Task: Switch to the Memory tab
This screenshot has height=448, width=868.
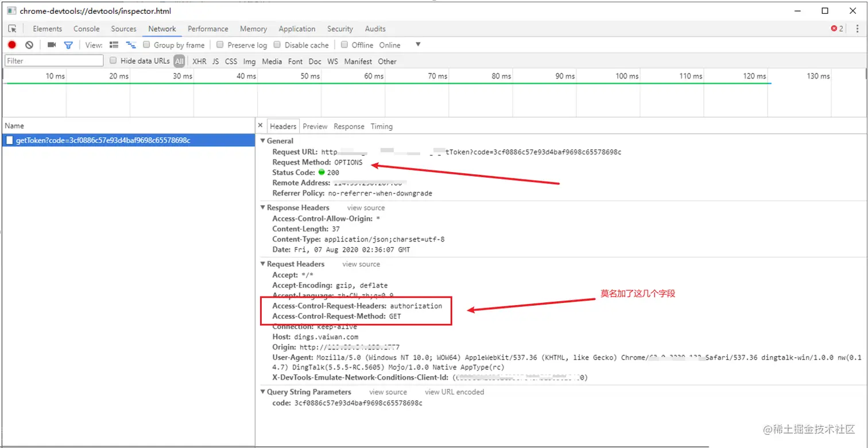Action: coord(253,29)
